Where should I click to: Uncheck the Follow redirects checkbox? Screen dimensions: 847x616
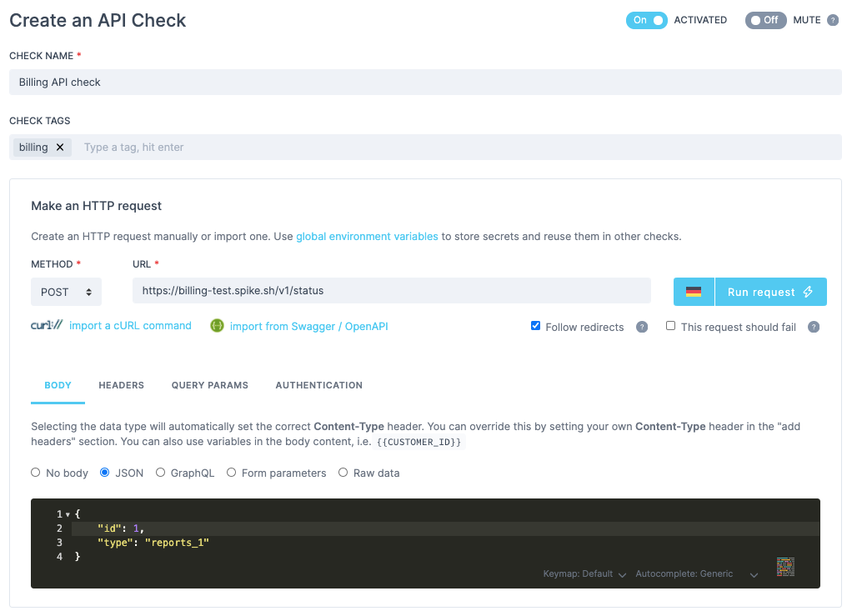coord(535,326)
